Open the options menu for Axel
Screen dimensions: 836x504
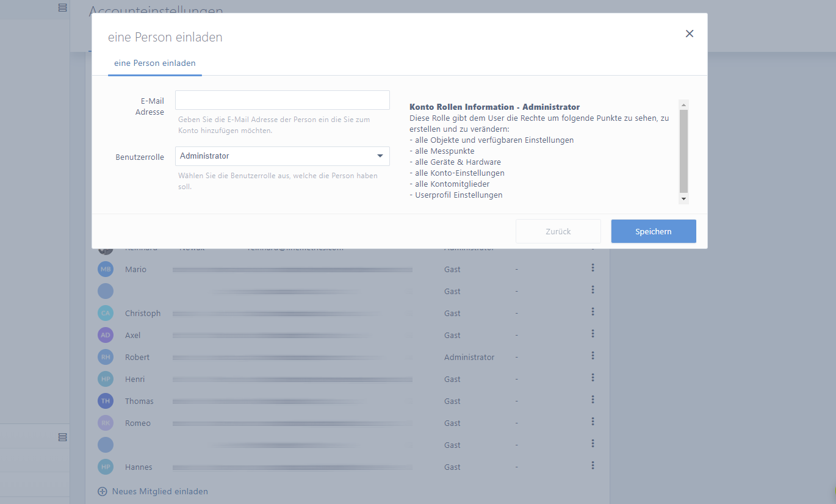click(x=593, y=334)
